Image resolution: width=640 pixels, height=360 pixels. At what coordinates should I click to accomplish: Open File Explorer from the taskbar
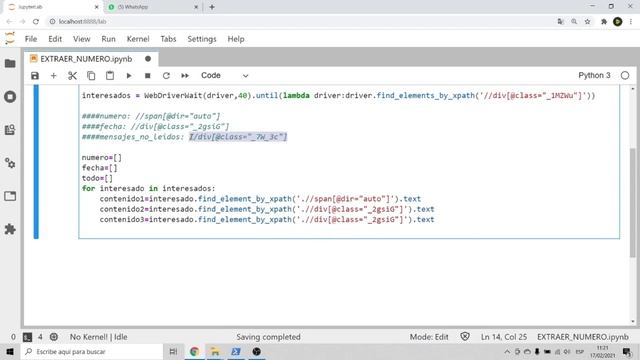tap(215, 351)
